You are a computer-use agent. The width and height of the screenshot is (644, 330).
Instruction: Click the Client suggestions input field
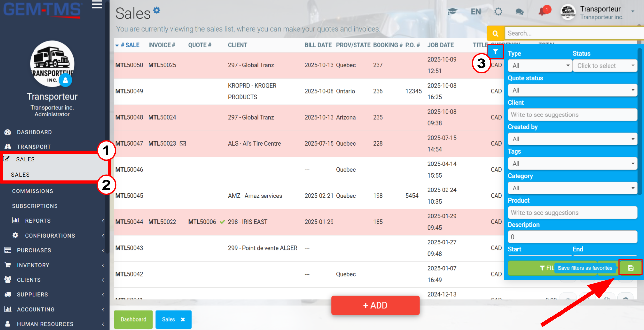(572, 115)
